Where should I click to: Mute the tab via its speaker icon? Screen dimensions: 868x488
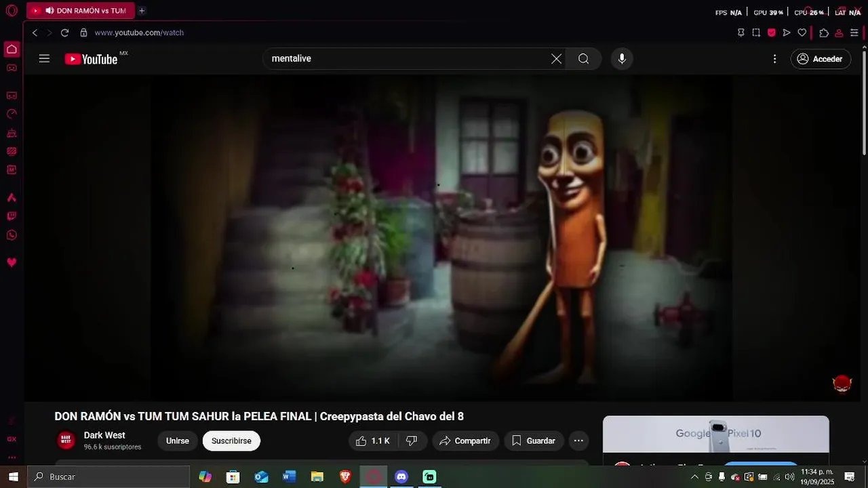(50, 11)
